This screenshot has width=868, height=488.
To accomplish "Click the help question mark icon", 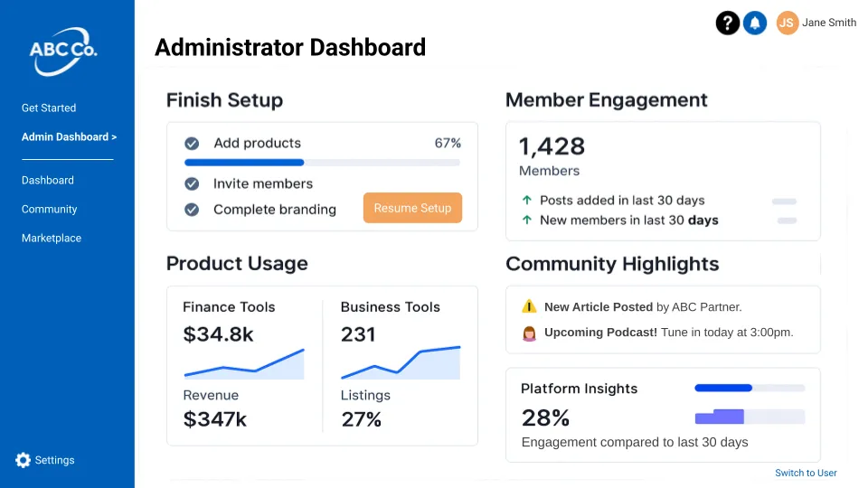I will pyautogui.click(x=728, y=23).
